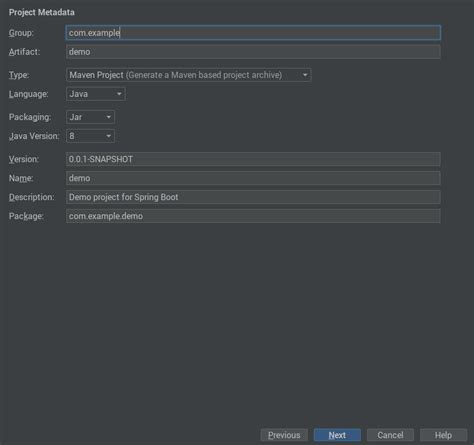The width and height of the screenshot is (474, 445).
Task: Click the Package label
Action: tap(26, 216)
